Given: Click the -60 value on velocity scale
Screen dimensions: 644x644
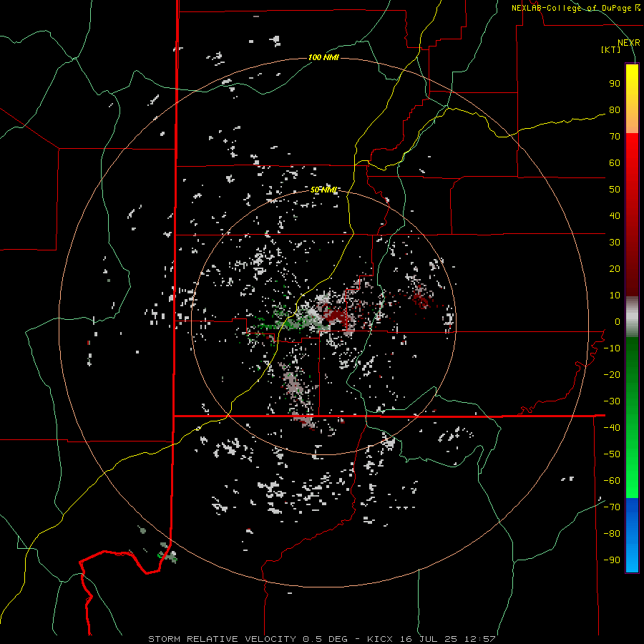Looking at the screenshot, I should pos(612,481).
